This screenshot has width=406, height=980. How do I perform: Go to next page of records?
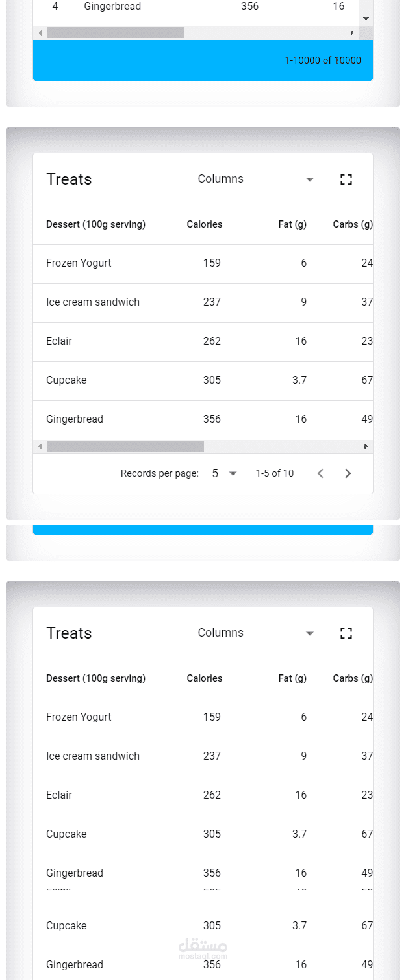[x=348, y=473]
